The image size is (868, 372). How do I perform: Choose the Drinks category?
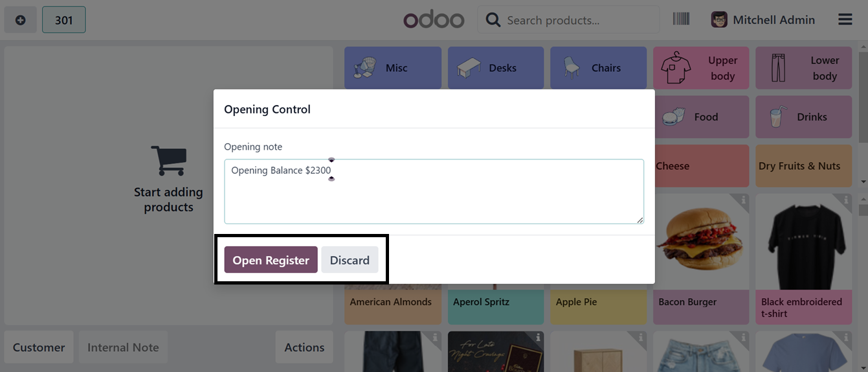(803, 117)
